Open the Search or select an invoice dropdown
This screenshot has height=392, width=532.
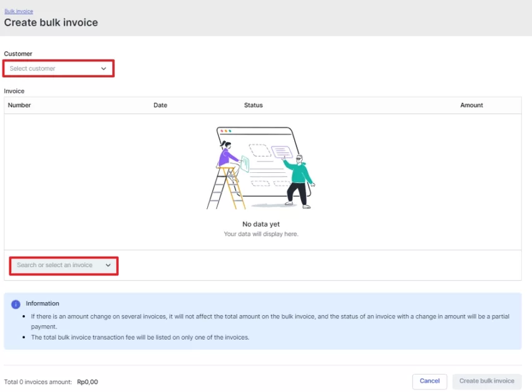pyautogui.click(x=64, y=265)
